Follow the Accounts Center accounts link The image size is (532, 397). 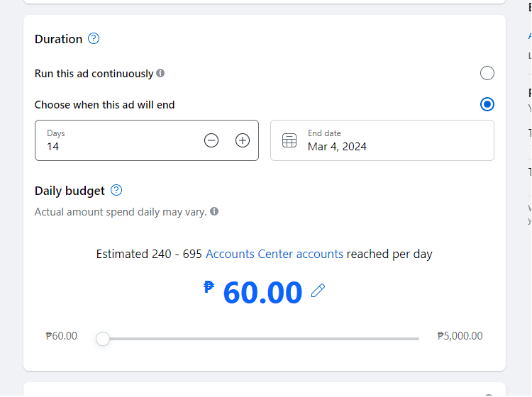(275, 254)
